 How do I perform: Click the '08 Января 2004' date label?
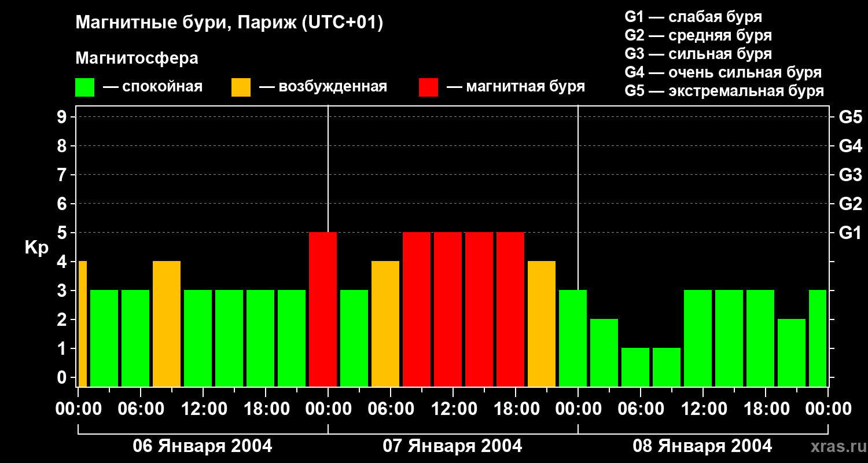pyautogui.click(x=703, y=446)
